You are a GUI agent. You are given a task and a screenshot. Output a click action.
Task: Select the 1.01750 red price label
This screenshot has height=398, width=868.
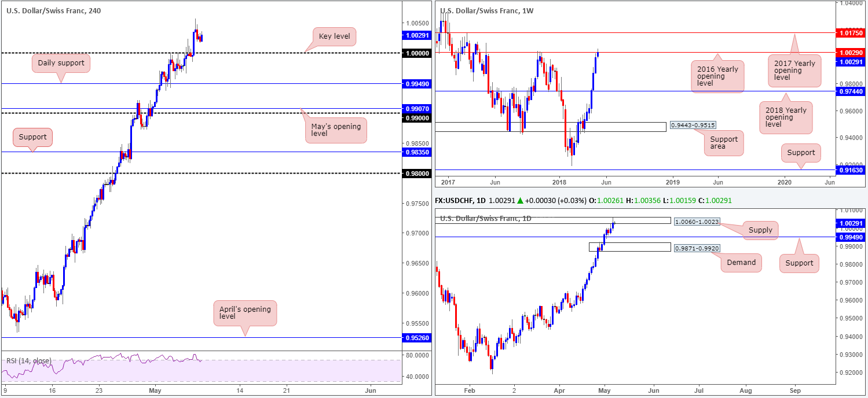pos(850,33)
